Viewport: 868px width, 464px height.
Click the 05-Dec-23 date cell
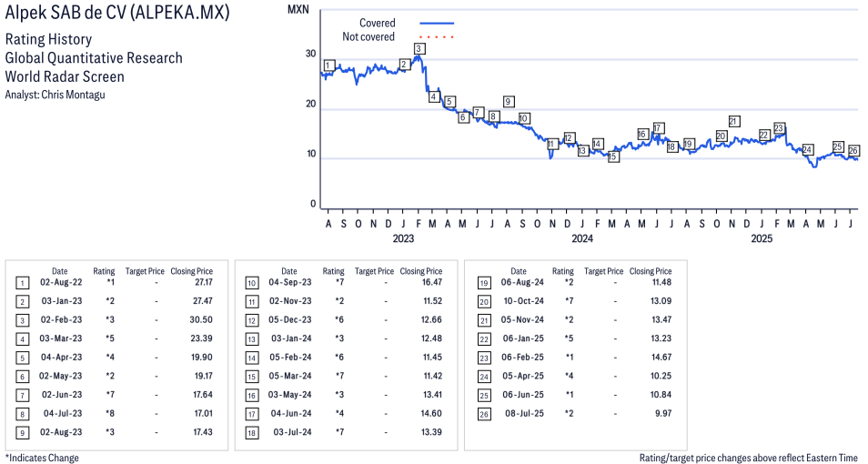290,320
